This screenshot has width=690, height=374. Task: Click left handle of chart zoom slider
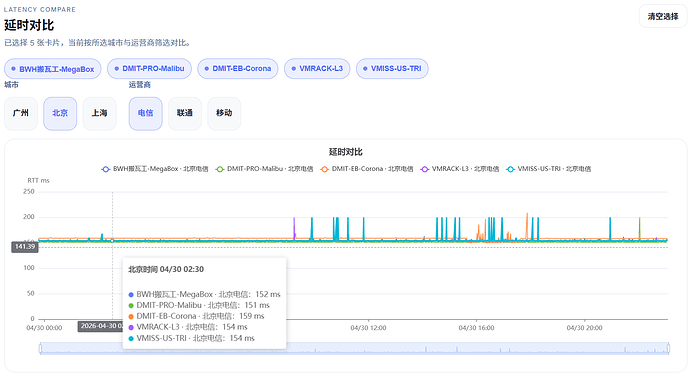pyautogui.click(x=40, y=348)
